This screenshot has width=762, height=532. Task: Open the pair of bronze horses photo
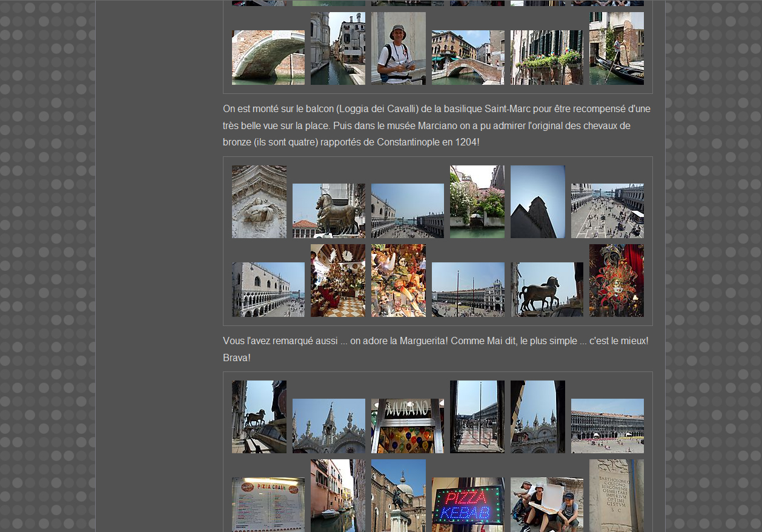pos(328,211)
